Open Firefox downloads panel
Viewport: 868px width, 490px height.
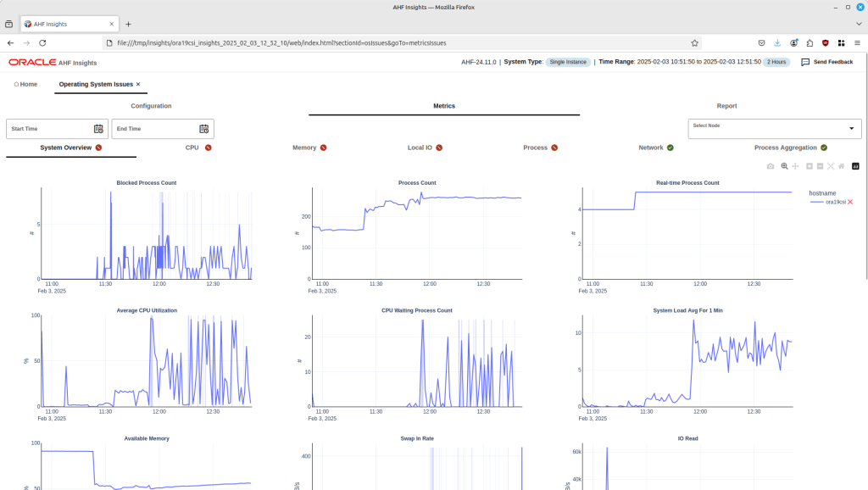(777, 42)
